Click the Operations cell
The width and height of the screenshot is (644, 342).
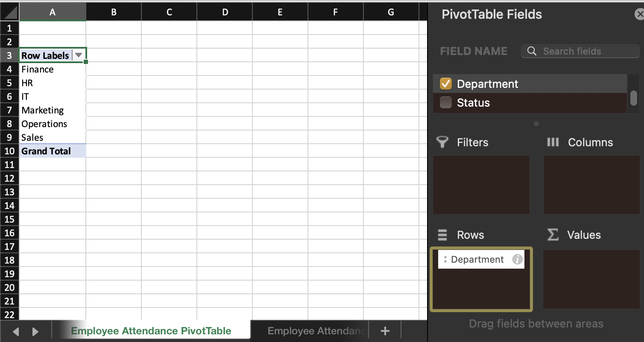(x=53, y=124)
